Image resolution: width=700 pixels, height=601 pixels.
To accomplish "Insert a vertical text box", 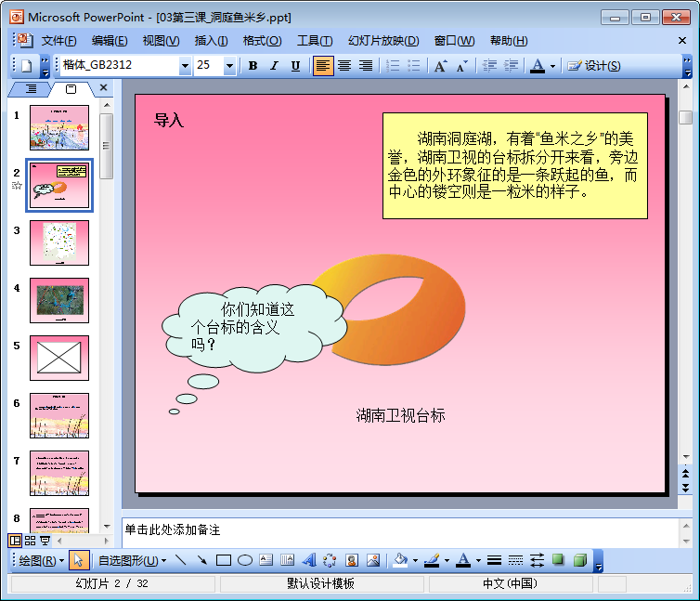I will click(288, 560).
